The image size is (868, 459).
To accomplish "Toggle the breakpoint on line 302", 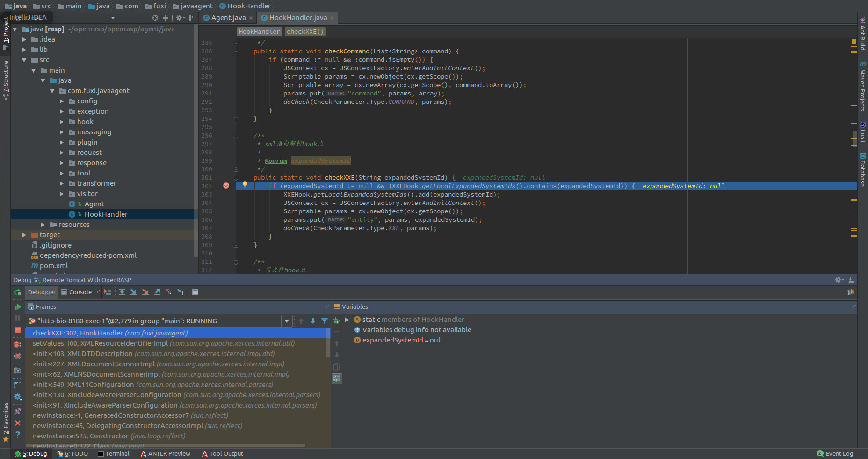I will [226, 186].
